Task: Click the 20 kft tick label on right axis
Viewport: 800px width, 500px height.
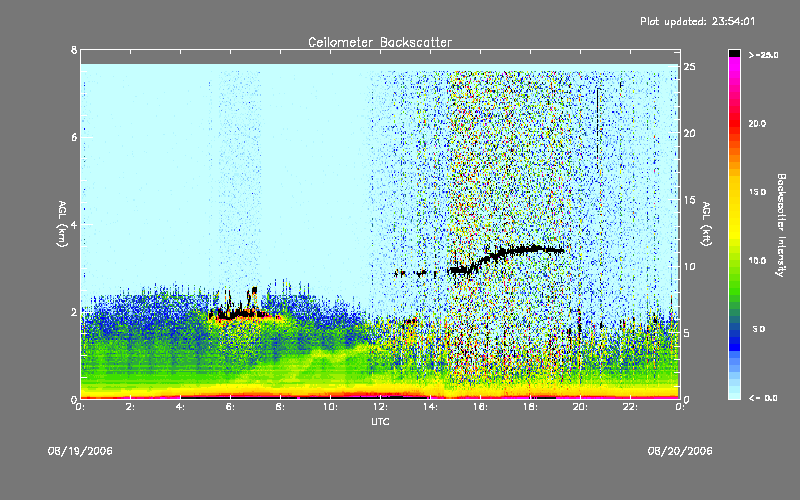Action: (690, 133)
